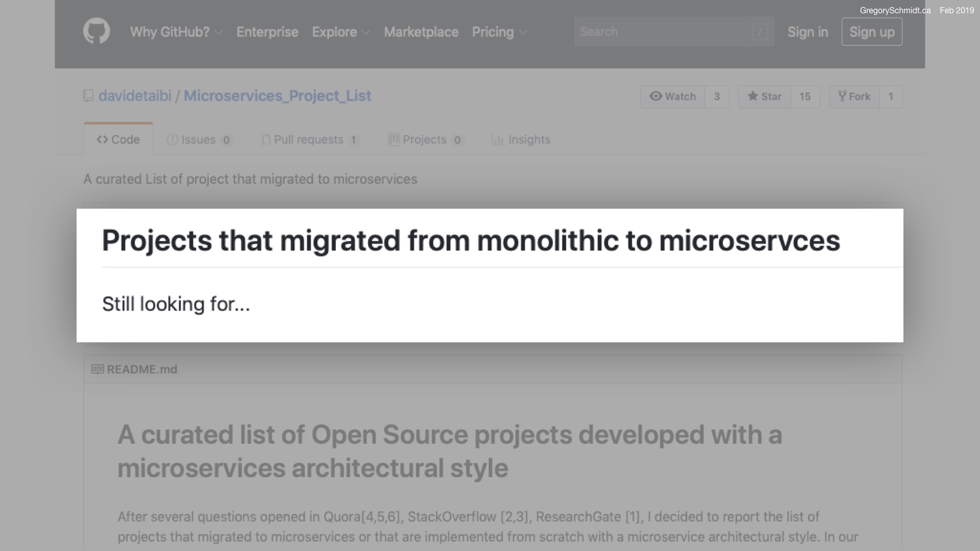Image resolution: width=980 pixels, height=551 pixels.
Task: Click the Projects board icon
Action: coord(394,139)
